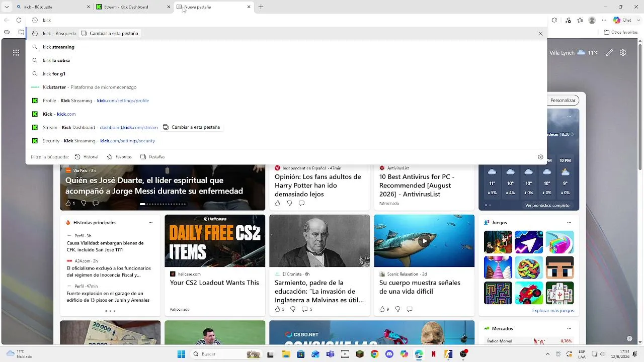
Task: Click the taskbar Buscar search box
Action: 226,354
